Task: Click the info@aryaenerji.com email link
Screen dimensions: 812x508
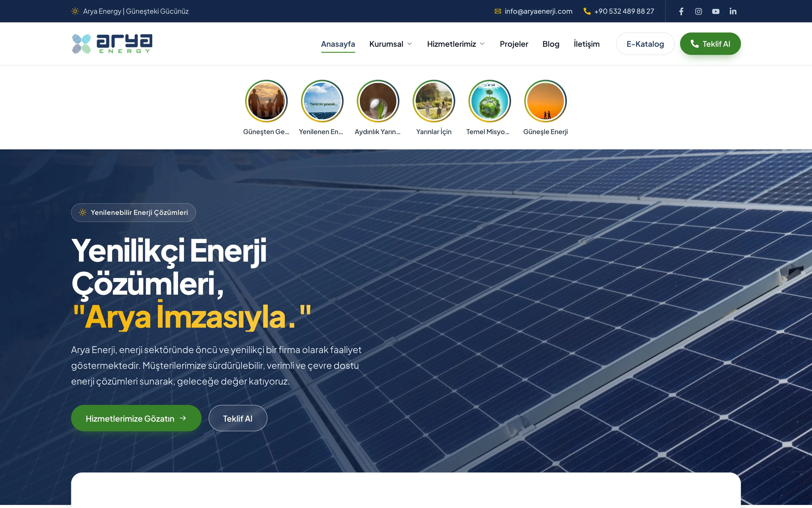Action: tap(538, 11)
